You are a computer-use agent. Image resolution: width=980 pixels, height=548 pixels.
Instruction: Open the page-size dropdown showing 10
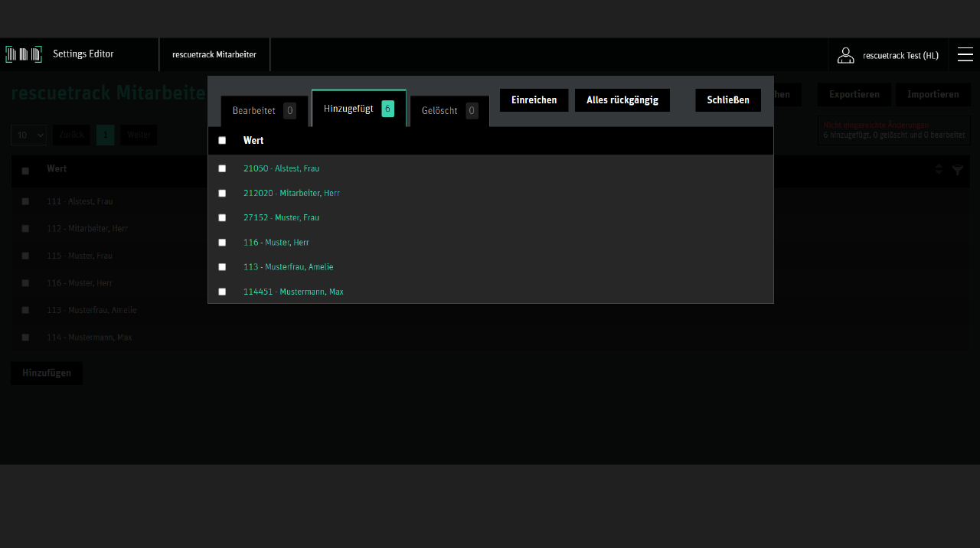click(28, 135)
